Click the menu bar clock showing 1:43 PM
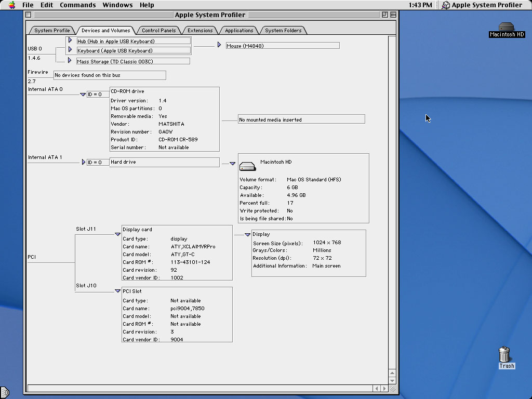 [x=420, y=5]
